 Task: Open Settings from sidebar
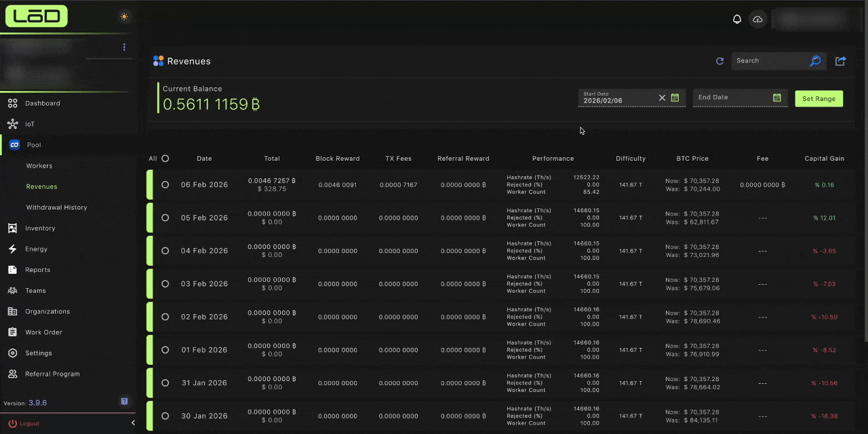pos(39,353)
